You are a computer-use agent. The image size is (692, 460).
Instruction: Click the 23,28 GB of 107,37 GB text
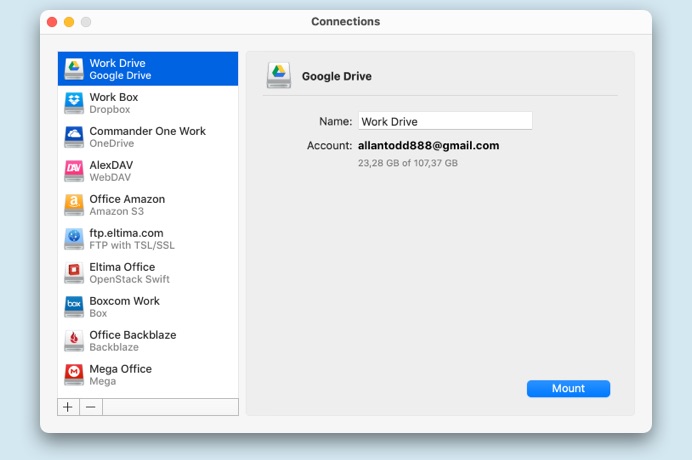click(x=408, y=163)
